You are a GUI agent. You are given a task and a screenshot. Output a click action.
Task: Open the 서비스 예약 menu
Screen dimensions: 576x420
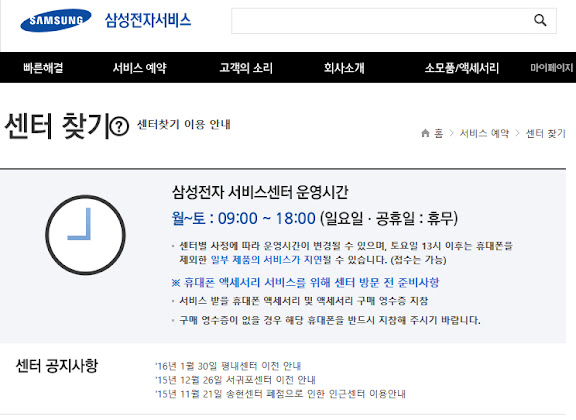(x=140, y=68)
